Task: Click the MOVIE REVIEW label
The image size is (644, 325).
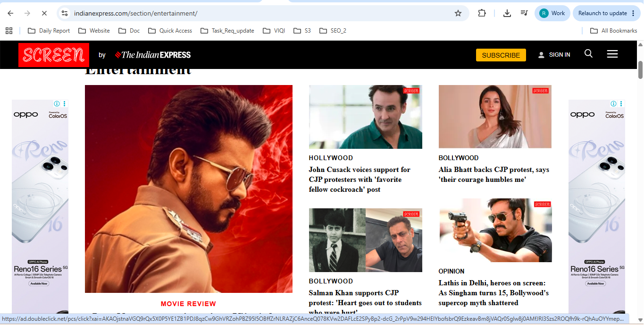Action: [x=188, y=304]
